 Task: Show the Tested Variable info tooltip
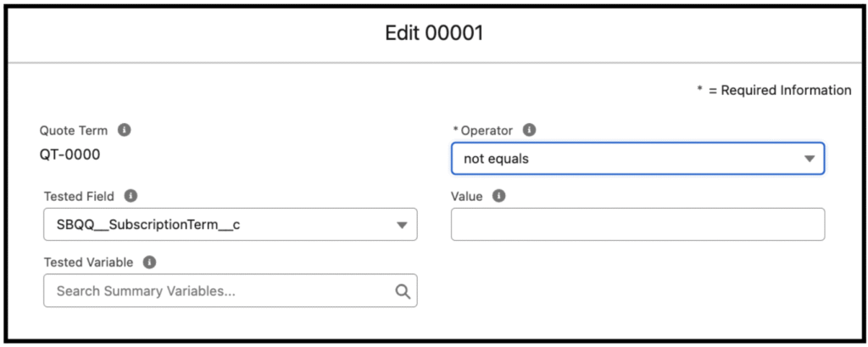[149, 262]
